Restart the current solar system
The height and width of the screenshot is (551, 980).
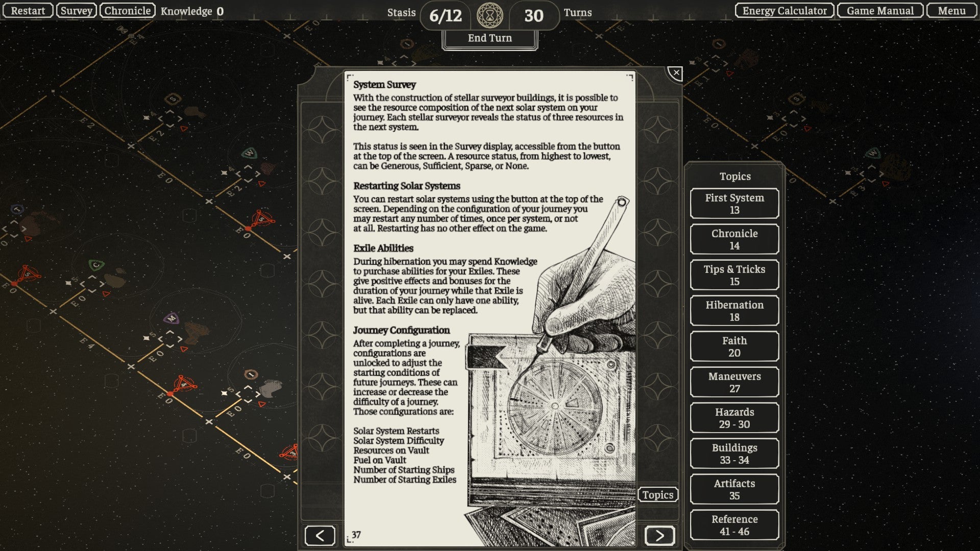[28, 10]
